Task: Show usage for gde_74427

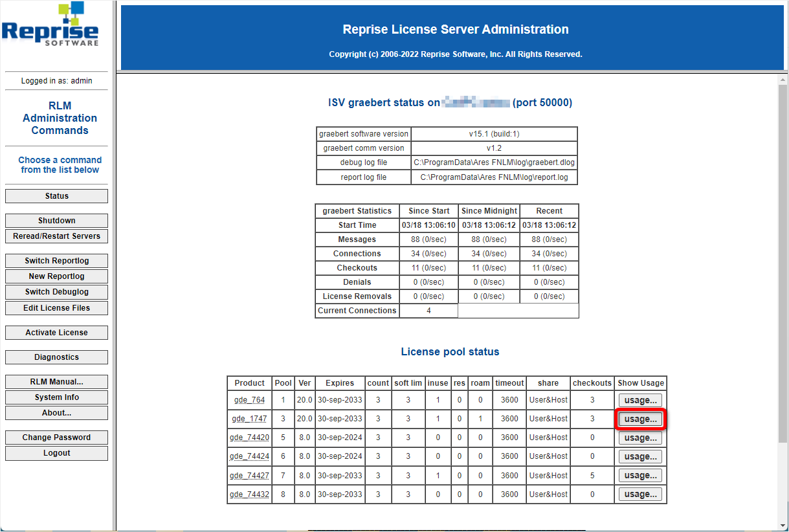Action: coord(640,475)
